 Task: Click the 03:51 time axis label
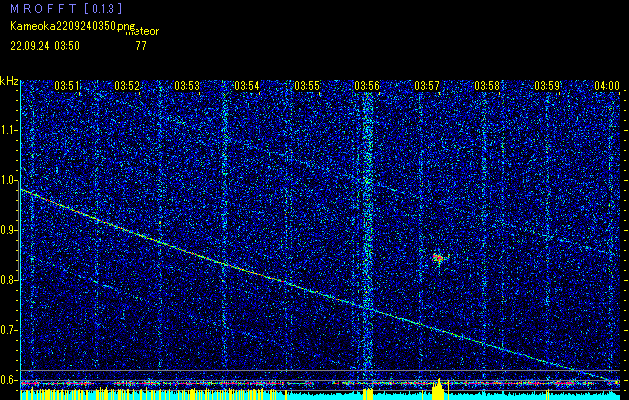(67, 85)
